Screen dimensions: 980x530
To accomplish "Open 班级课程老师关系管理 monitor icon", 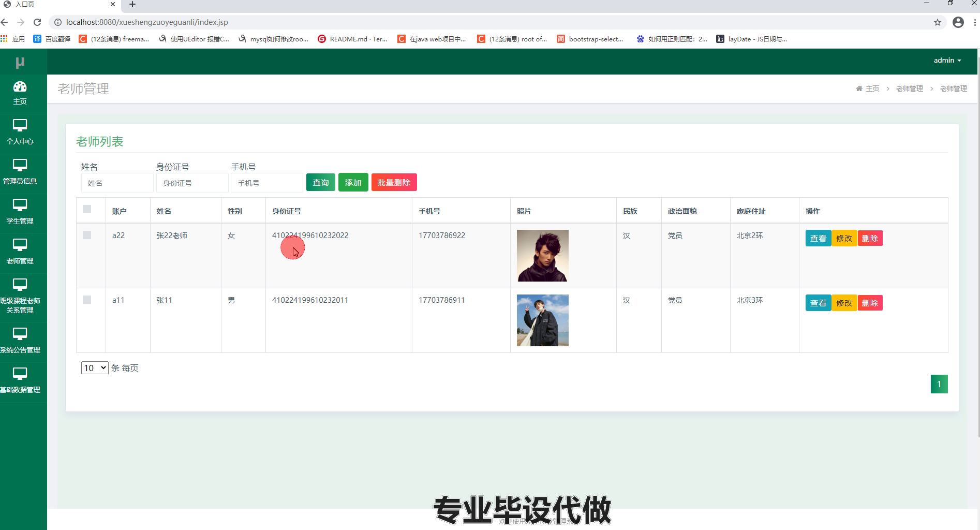I will coord(20,285).
